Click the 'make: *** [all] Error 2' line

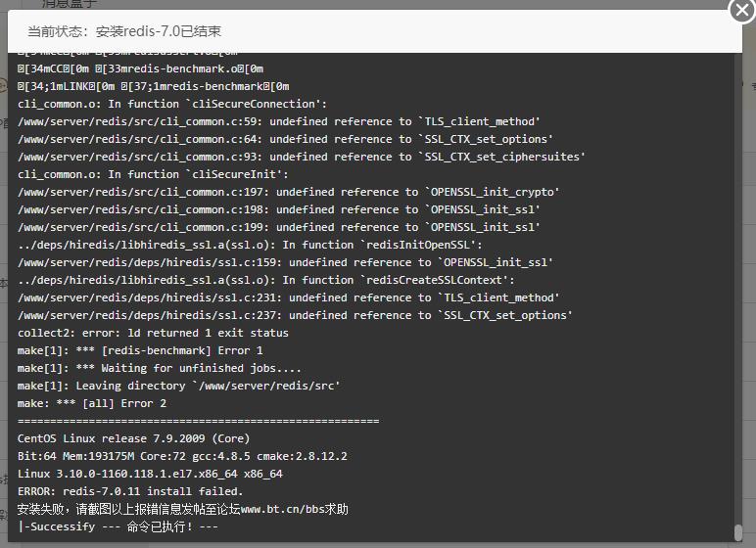pyautogui.click(x=92, y=403)
